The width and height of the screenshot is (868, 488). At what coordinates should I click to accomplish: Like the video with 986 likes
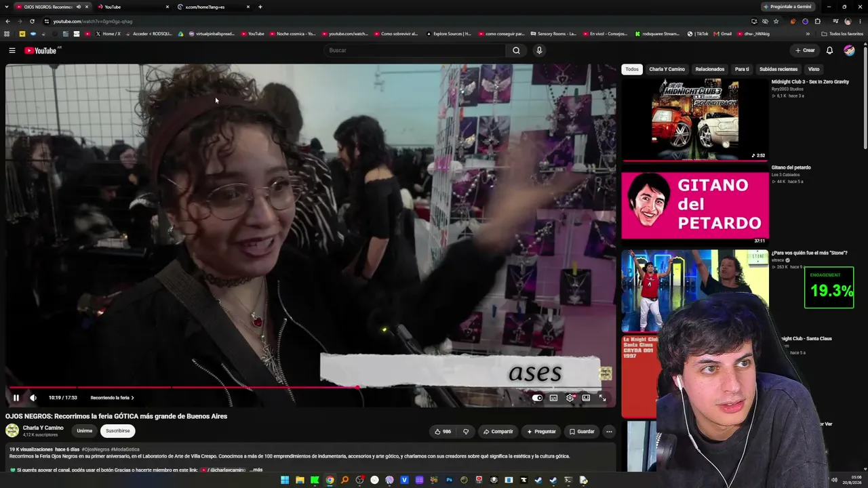[443, 431]
